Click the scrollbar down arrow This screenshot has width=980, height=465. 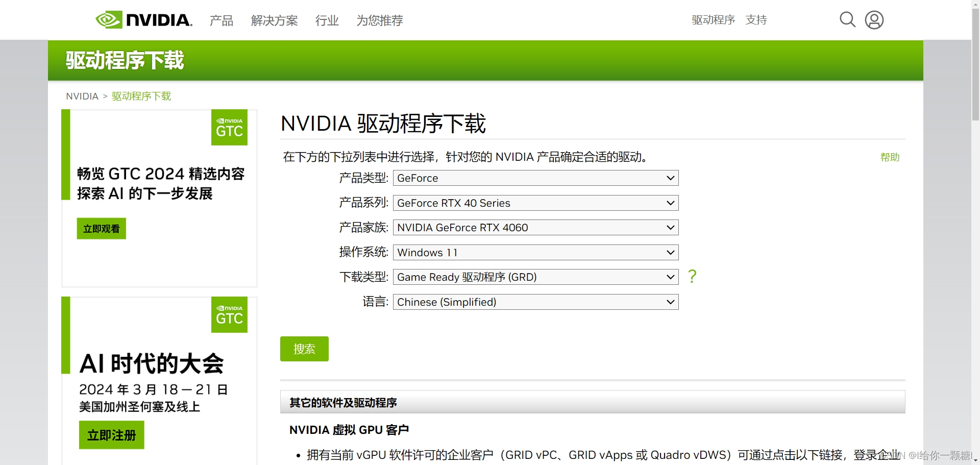tap(975, 461)
